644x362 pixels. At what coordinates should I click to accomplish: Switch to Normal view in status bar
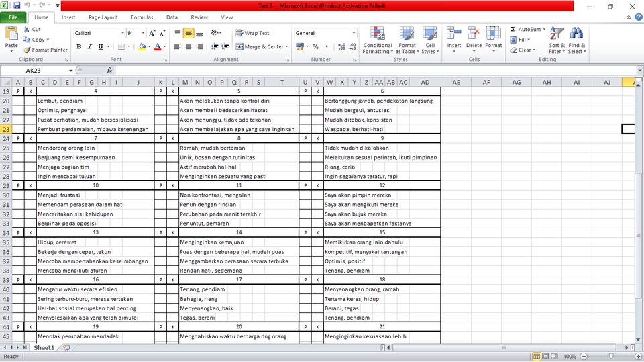[537, 356]
